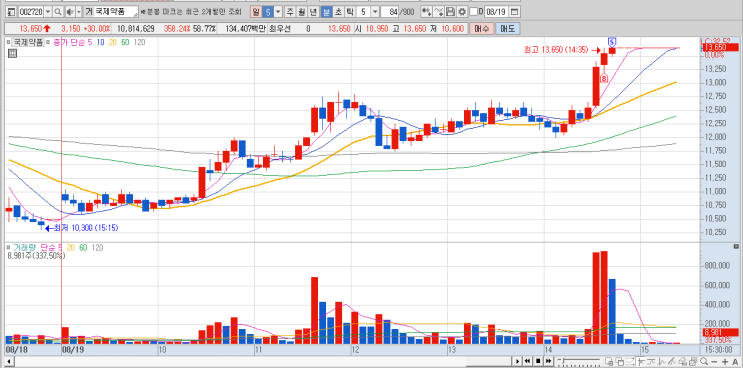Click the 84 candle count field
This screenshot has width=743, height=368.
click(x=390, y=12)
